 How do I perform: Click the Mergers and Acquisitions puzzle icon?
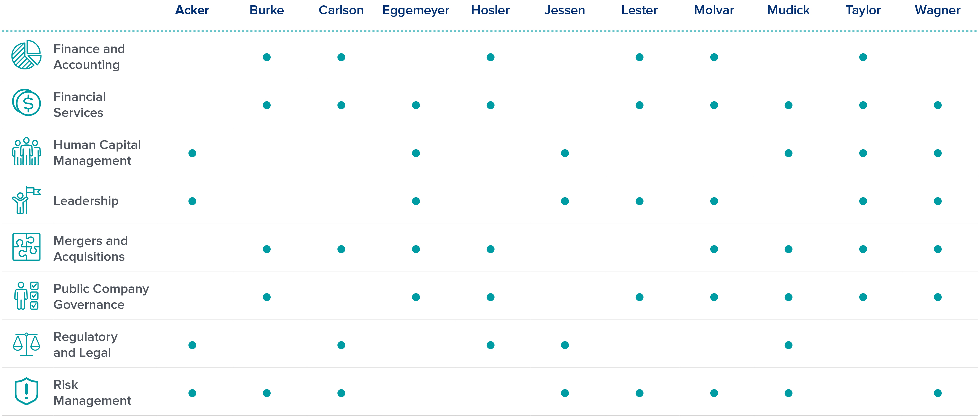point(26,247)
